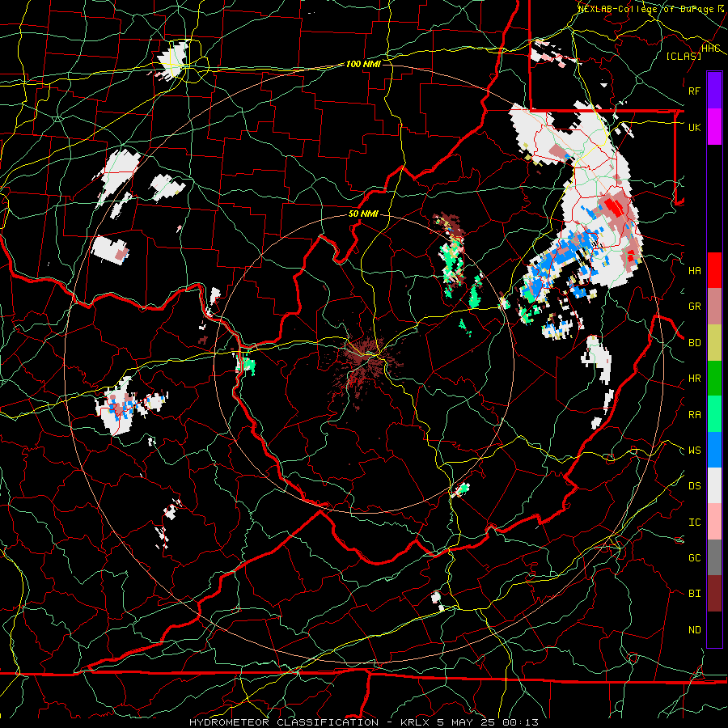Screen dimensions: 728x728
Task: Click the 'NEXLAB-College of DuPage' credit text
Action: coord(649,9)
